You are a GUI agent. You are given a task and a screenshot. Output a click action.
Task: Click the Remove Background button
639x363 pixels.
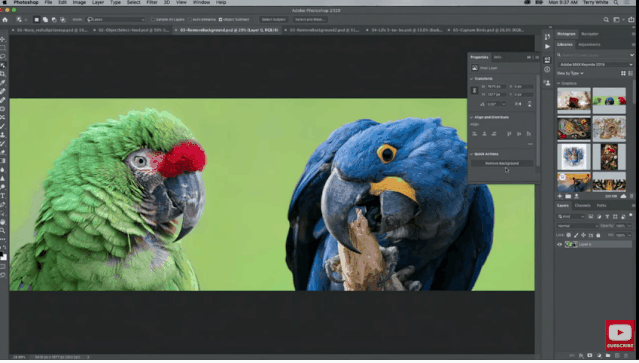pyautogui.click(x=502, y=163)
